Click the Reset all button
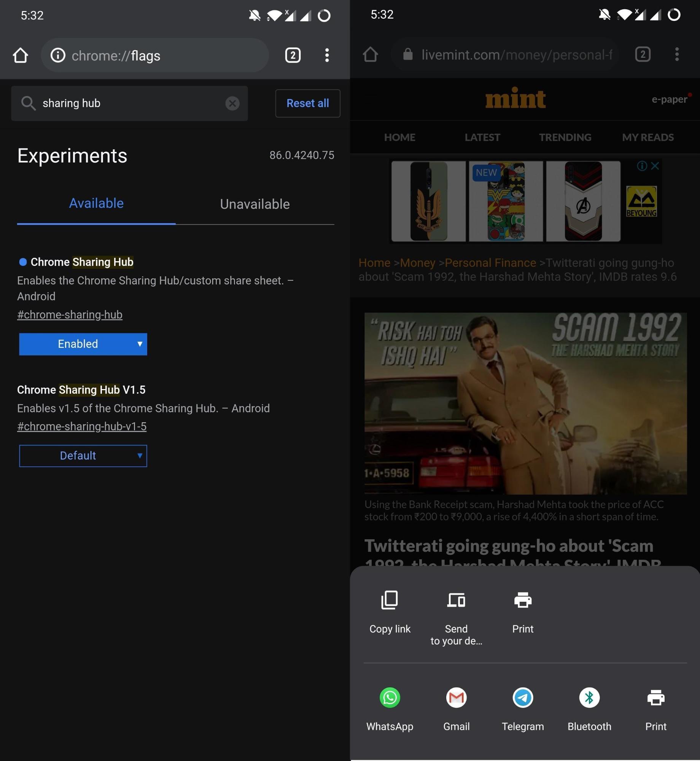 [307, 103]
